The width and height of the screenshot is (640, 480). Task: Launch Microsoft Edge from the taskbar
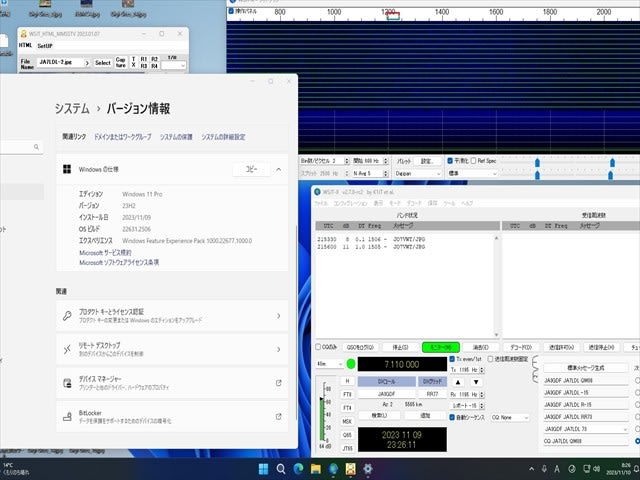298,469
